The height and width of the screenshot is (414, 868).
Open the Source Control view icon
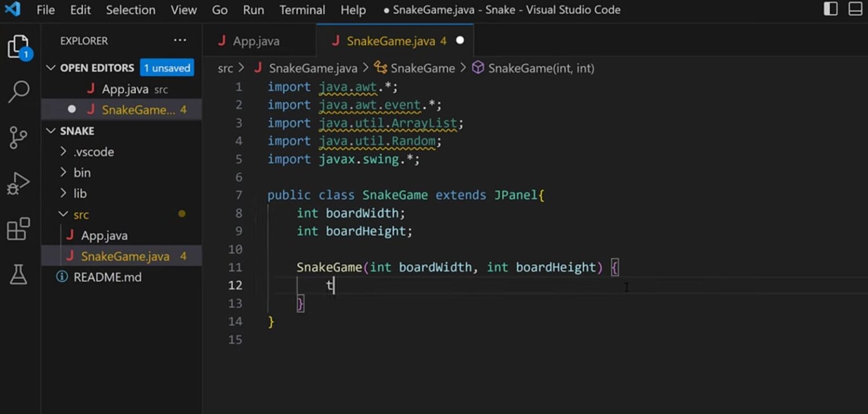click(x=19, y=137)
